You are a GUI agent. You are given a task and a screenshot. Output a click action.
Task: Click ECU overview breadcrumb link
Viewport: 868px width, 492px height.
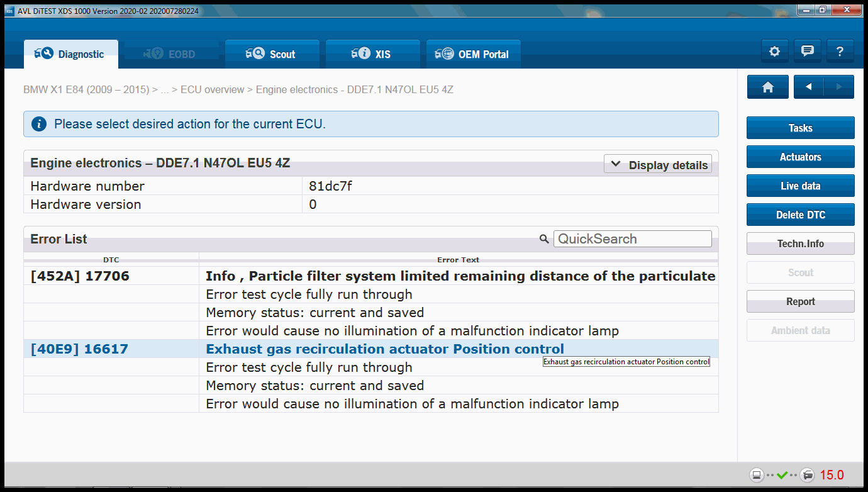[212, 90]
